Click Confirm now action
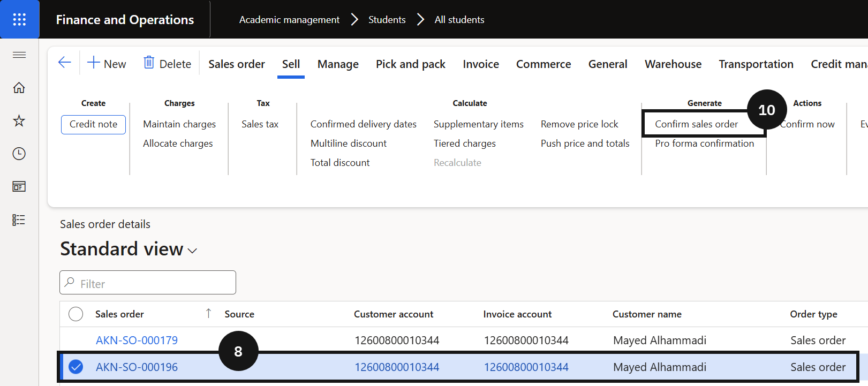 (x=807, y=124)
